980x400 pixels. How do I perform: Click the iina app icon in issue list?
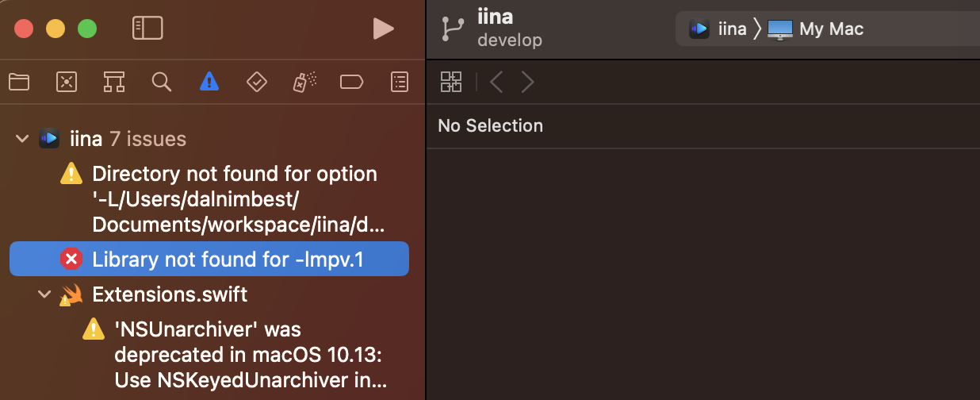point(49,140)
